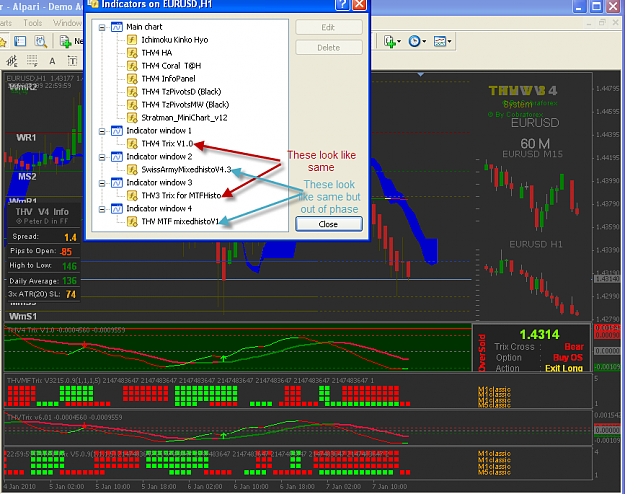This screenshot has width=625, height=494.
Task: Click the Main chart group icon
Action: [117, 27]
